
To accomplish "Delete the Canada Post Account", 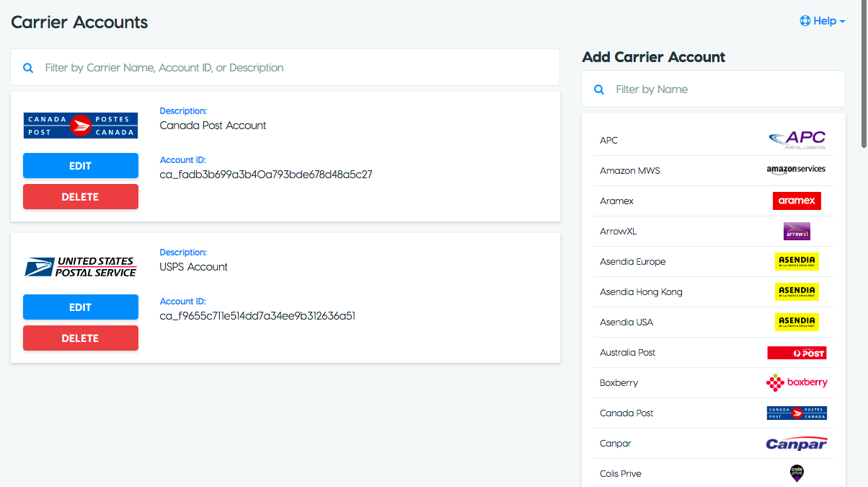I will [81, 196].
